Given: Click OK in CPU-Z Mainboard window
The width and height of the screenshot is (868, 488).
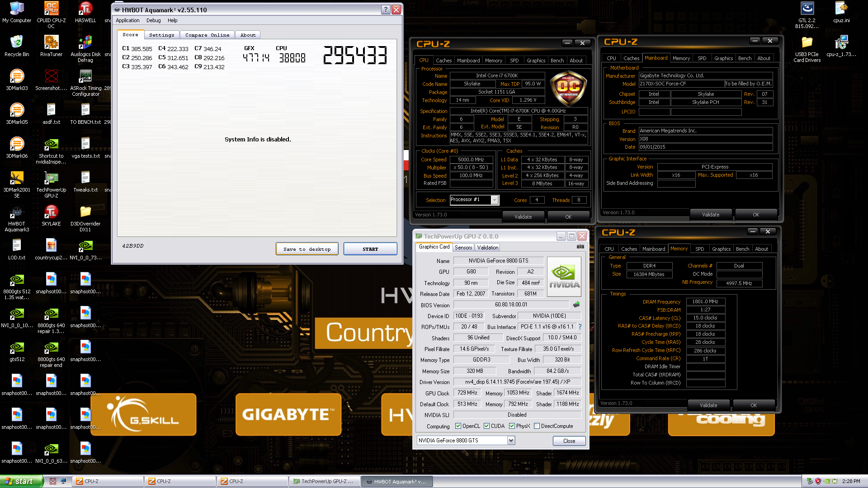Looking at the screenshot, I should point(756,215).
